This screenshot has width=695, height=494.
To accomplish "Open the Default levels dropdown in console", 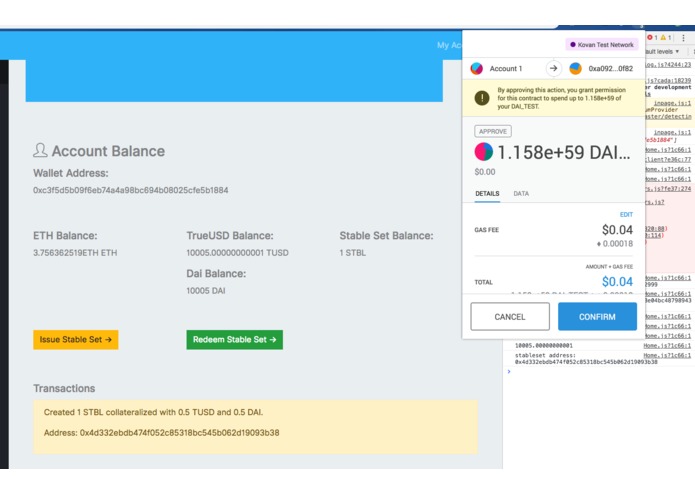I will (x=662, y=51).
